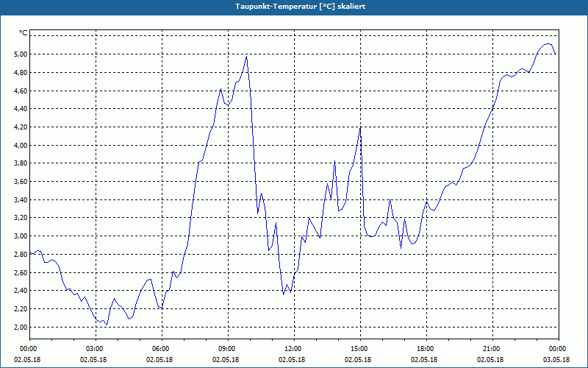This screenshot has height=368, width=588.
Task: Click the 00:00 time label above 02.05.18
Action: (28, 349)
